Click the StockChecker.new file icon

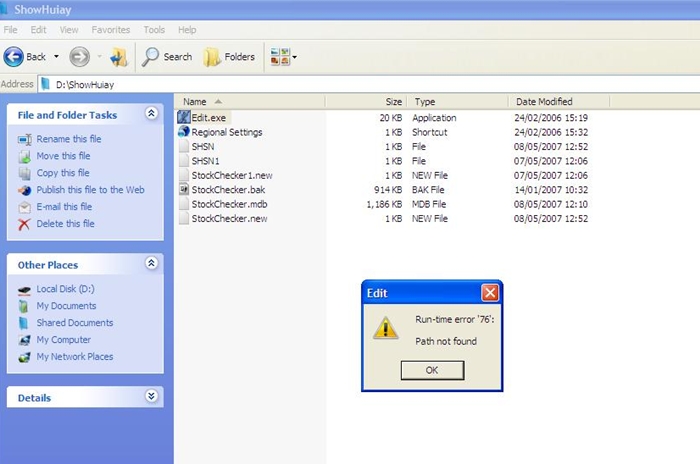point(184,218)
